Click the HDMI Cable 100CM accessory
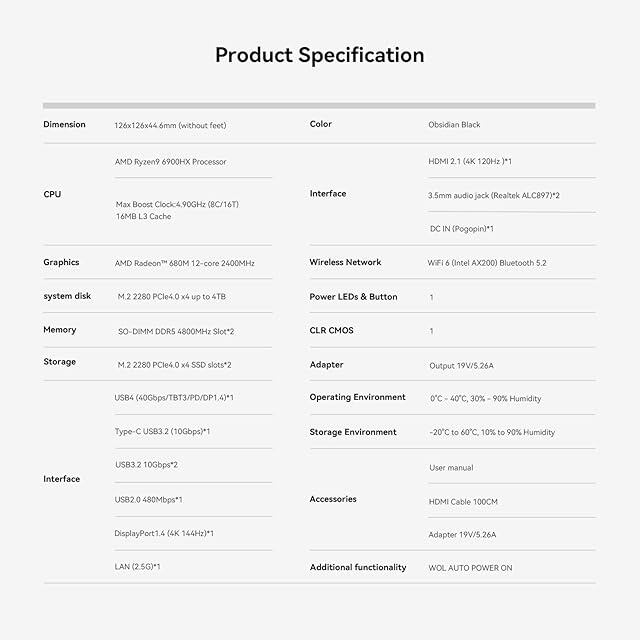Screen dimensions: 640x640 tap(463, 502)
